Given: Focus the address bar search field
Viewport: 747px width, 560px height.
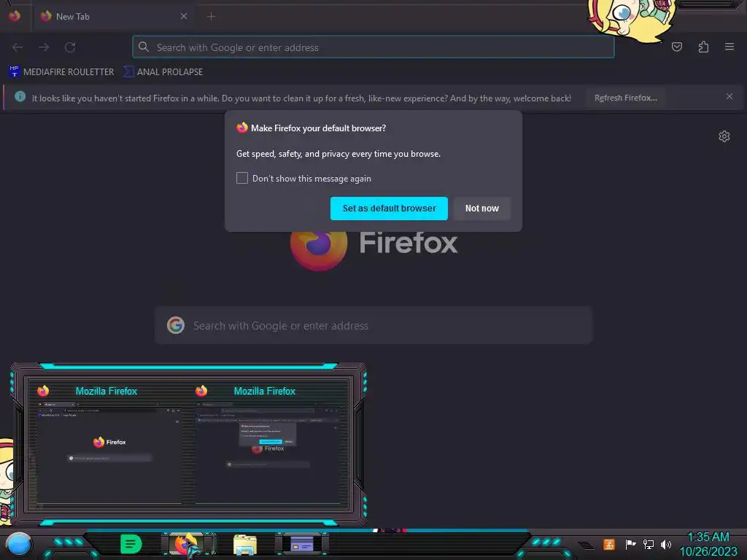Looking at the screenshot, I should click(x=373, y=47).
